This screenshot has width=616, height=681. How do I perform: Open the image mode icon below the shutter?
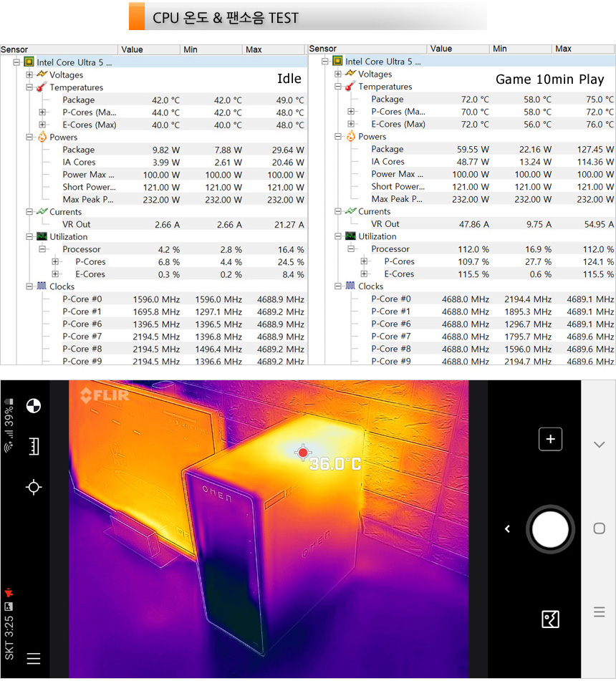pyautogui.click(x=550, y=619)
